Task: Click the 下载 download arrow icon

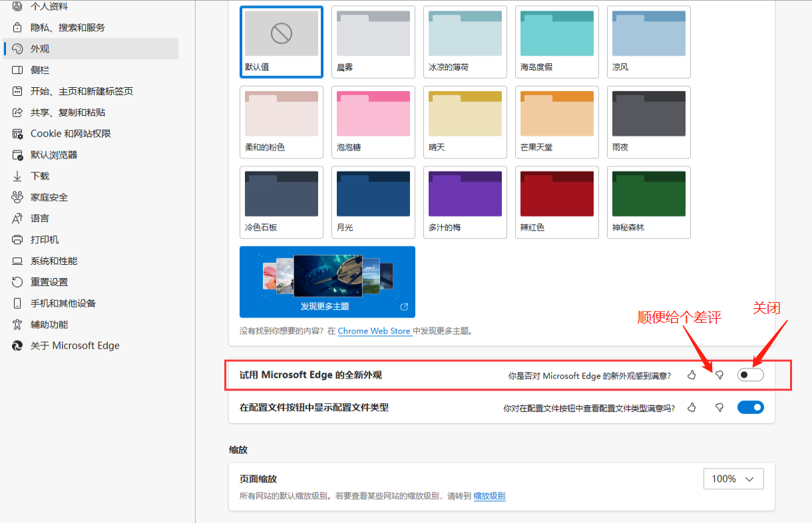Action: point(17,176)
